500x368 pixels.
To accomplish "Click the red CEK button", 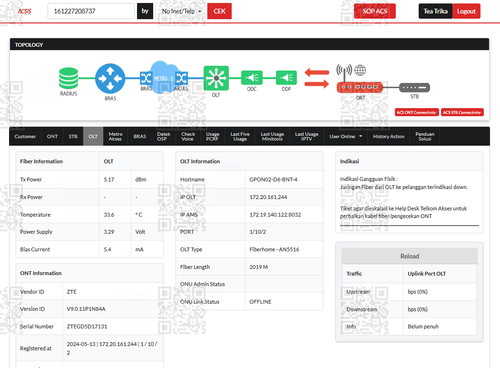I will 219,11.
